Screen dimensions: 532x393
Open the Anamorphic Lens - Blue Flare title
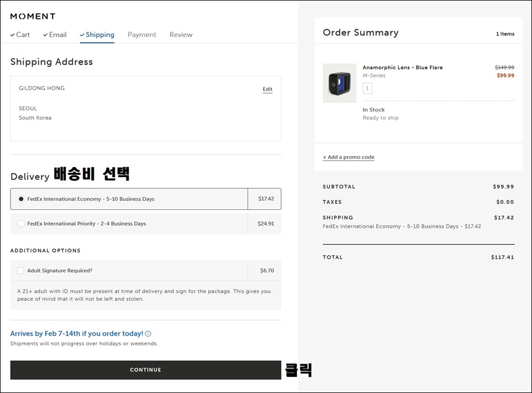[402, 68]
